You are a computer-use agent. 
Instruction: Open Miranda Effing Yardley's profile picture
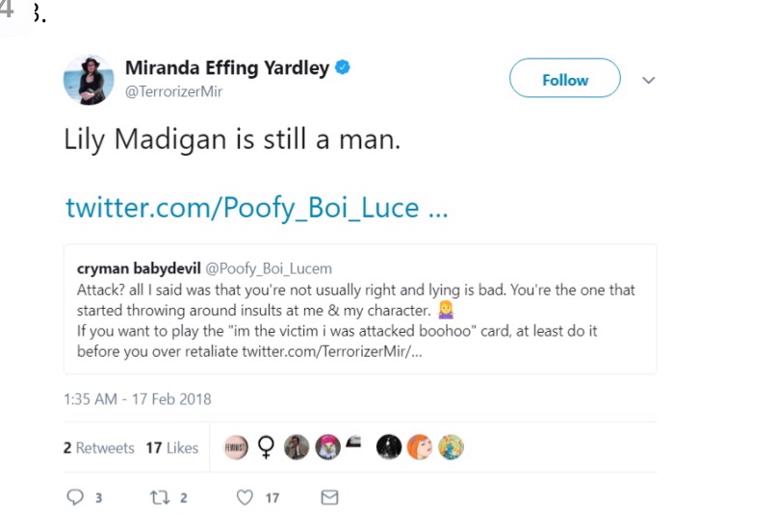click(x=89, y=80)
